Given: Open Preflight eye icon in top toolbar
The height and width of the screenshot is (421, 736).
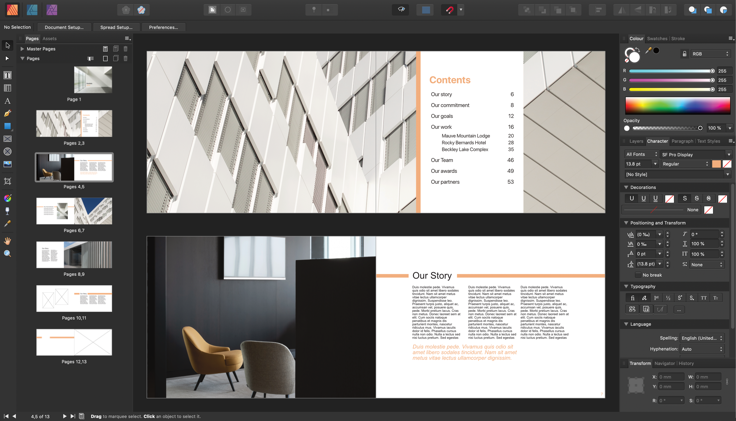Looking at the screenshot, I should click(x=401, y=9).
